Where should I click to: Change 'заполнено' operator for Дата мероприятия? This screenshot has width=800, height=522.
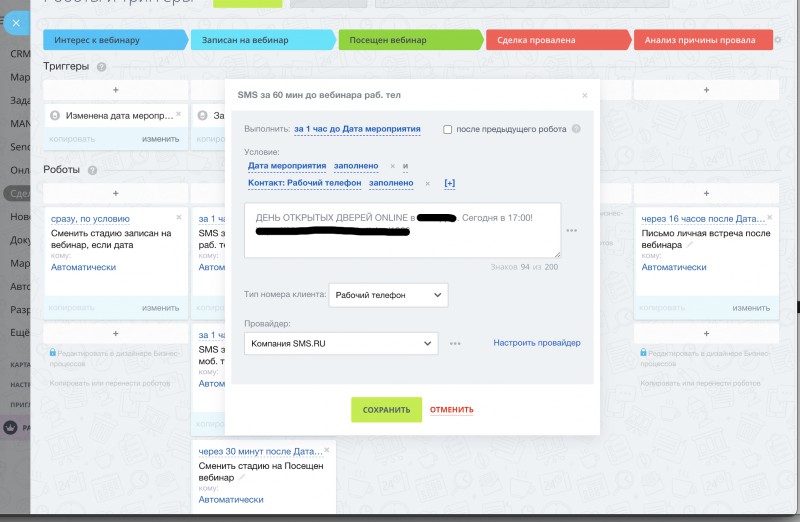pos(356,166)
